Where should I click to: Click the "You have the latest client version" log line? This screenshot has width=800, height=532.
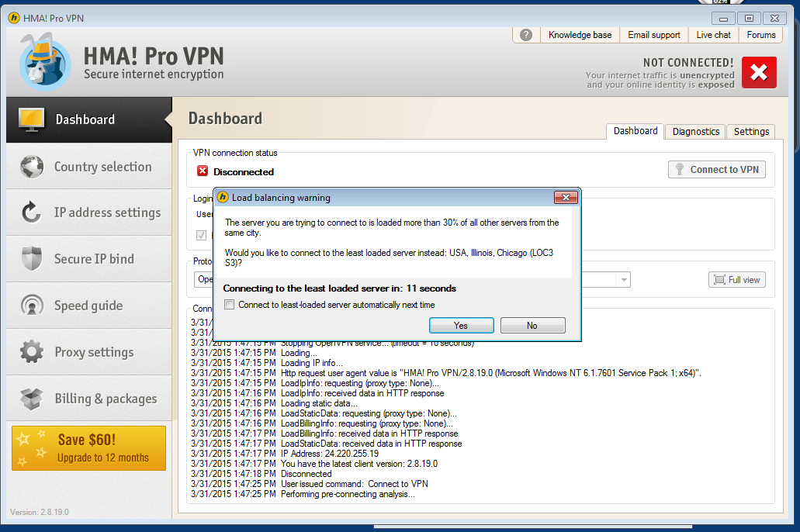(358, 464)
